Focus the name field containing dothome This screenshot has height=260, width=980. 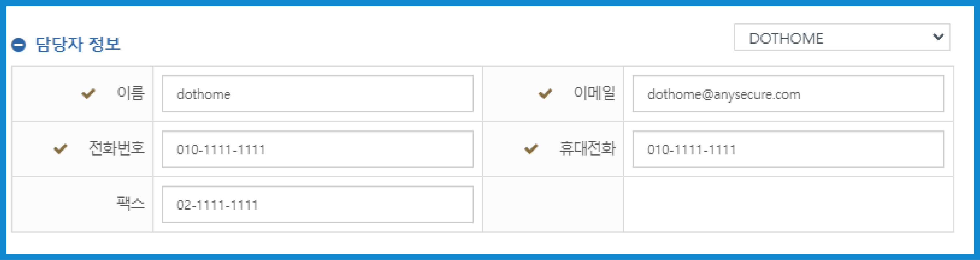tap(317, 94)
